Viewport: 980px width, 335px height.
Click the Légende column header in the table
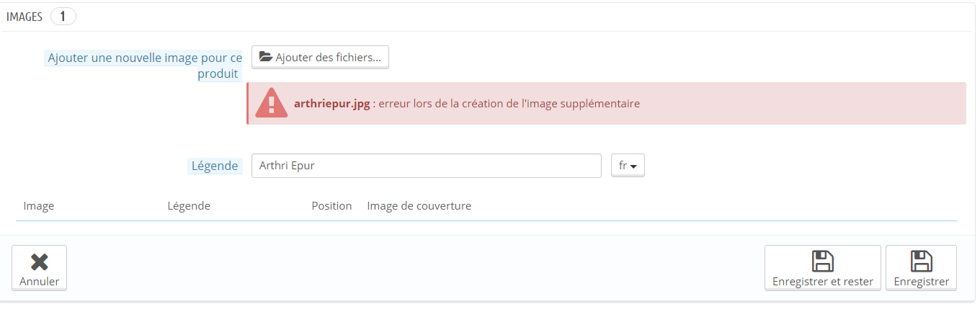tap(189, 206)
